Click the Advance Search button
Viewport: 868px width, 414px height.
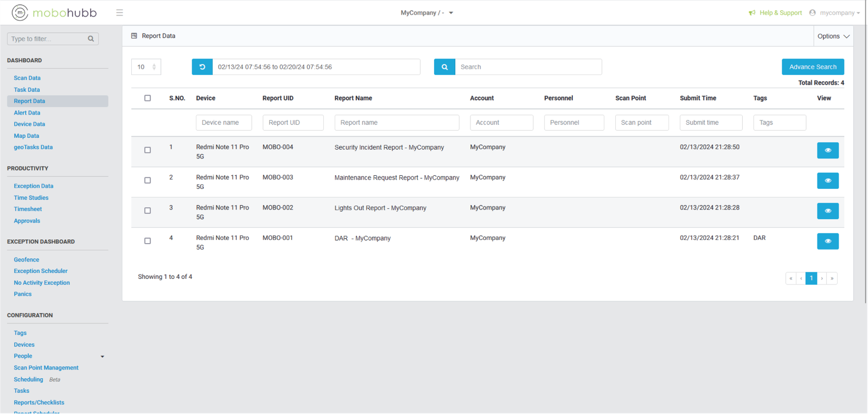(x=812, y=67)
